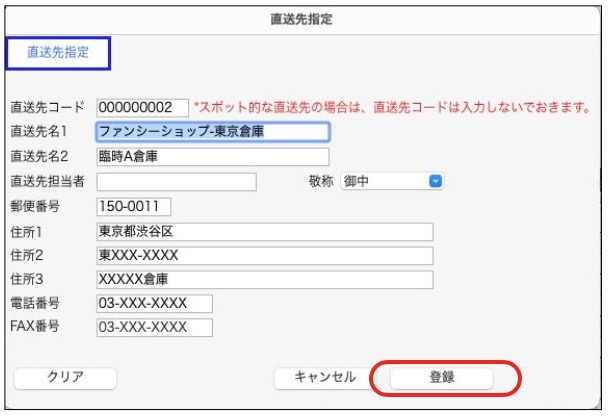The image size is (612, 419).
Task: Click the 直送先コード input field
Action: click(143, 107)
